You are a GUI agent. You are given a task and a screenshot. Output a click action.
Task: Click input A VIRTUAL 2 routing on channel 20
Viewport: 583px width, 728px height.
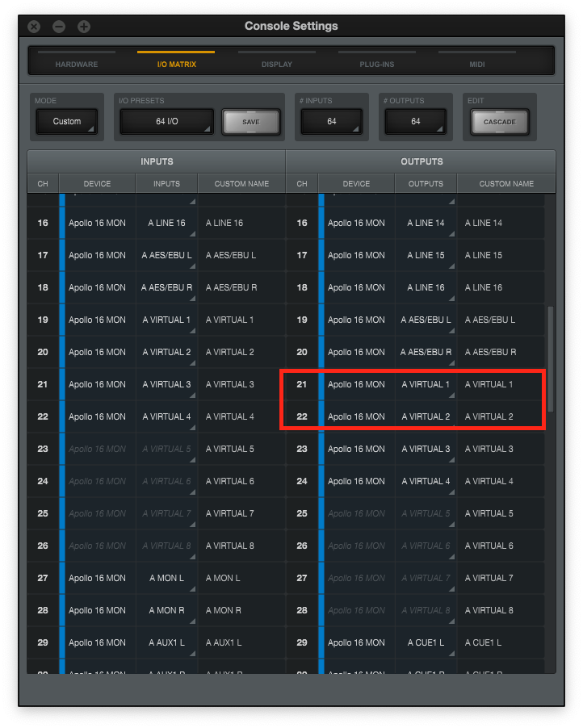(167, 352)
